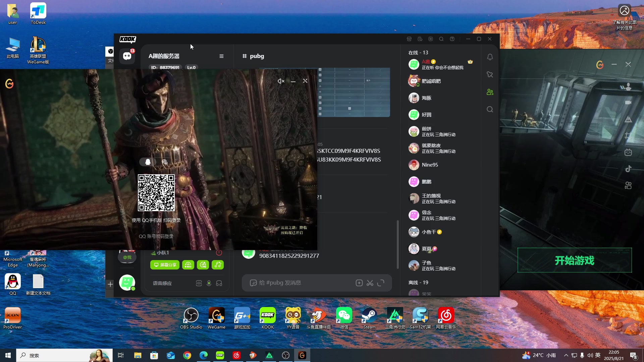Click QQ 账号密码登录 link
This screenshot has height=362, width=644.
click(x=156, y=236)
